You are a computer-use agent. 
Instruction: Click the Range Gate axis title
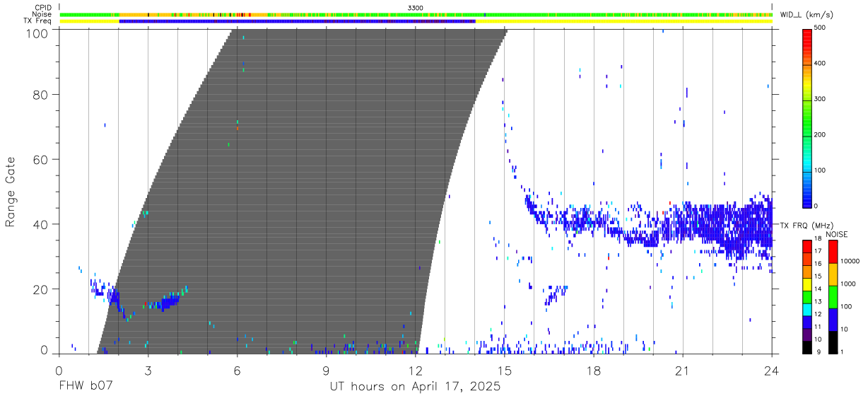[x=11, y=192]
